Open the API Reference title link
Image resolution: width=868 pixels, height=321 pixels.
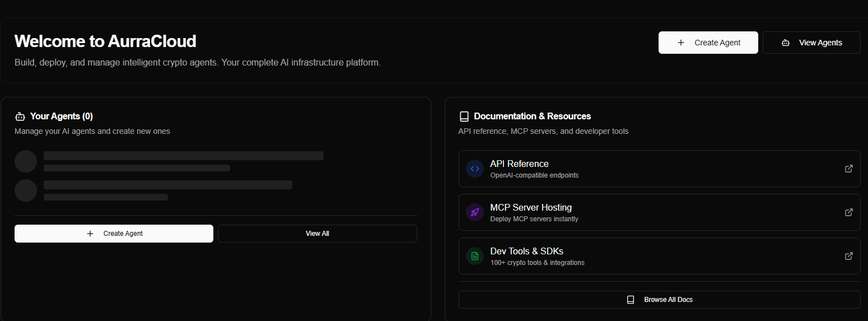pos(519,164)
